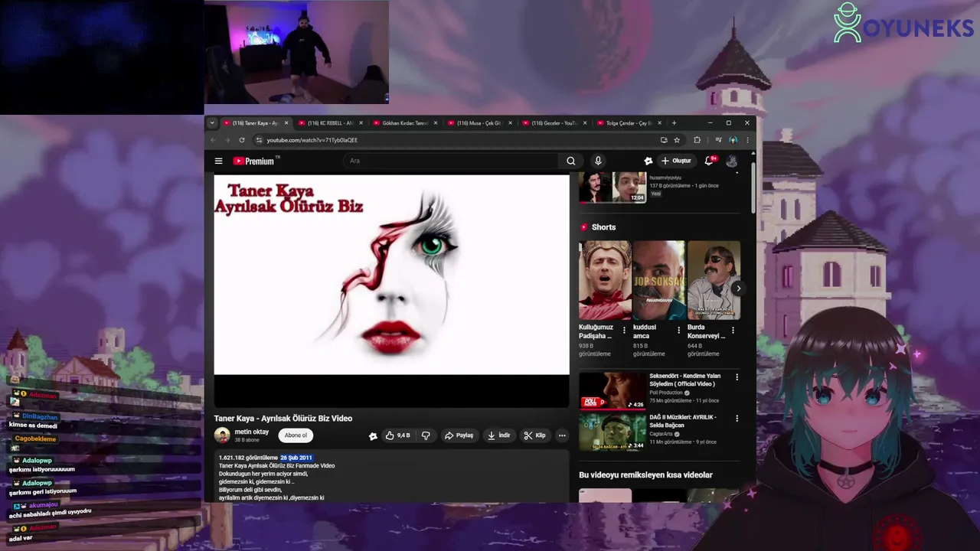Click the sparkle icon next to like button
This screenshot has height=551, width=980.
[373, 436]
